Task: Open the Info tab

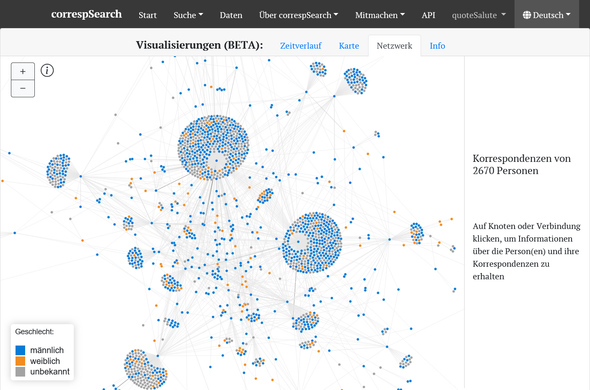Action: click(x=437, y=46)
